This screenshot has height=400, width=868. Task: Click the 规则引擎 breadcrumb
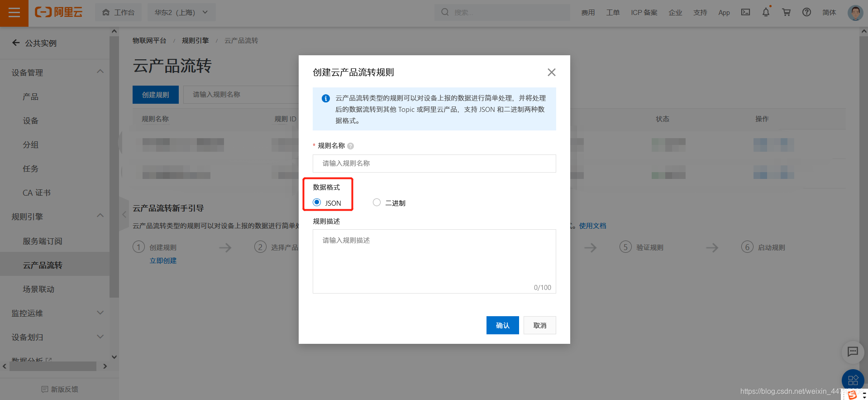point(196,40)
